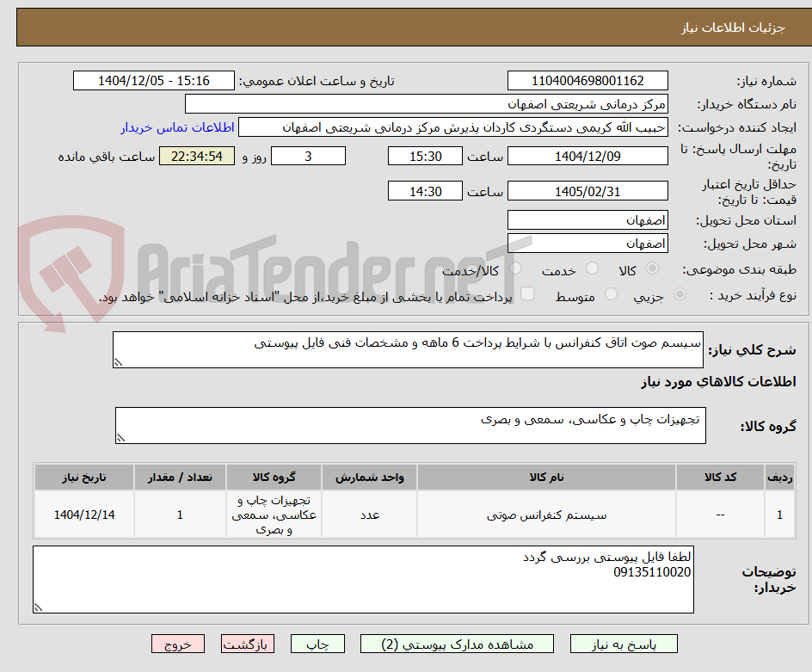Toggle the Islamic treasury payment checkbox
Viewport: 812px width, 672px height.
(527, 293)
